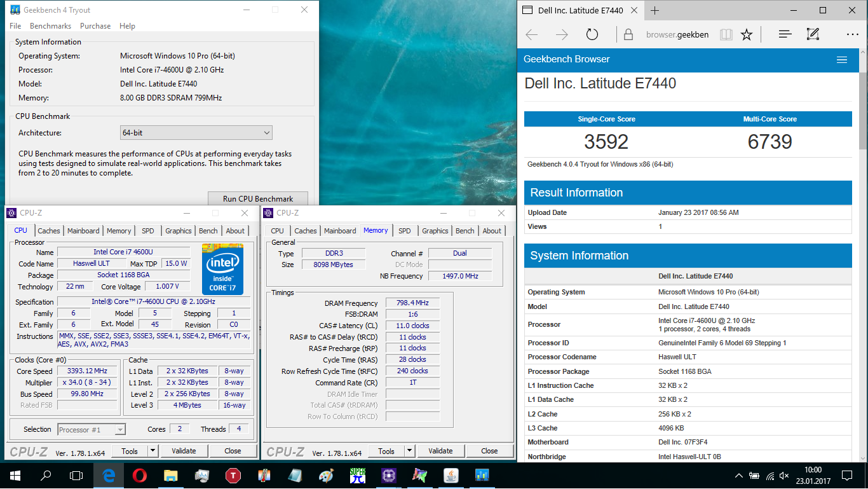
Task: Switch to Mainboard tab in left CPU-Z
Action: [x=83, y=231]
